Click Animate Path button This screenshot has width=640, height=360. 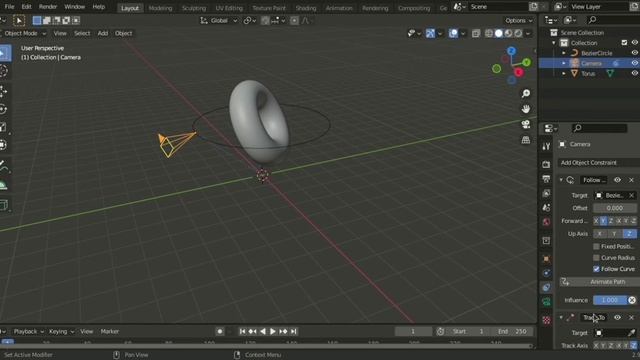[x=599, y=282]
